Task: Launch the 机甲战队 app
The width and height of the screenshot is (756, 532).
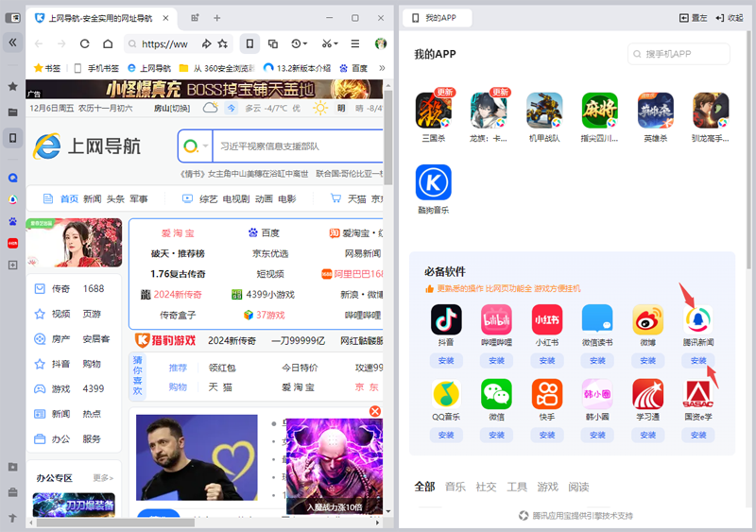Action: click(544, 111)
